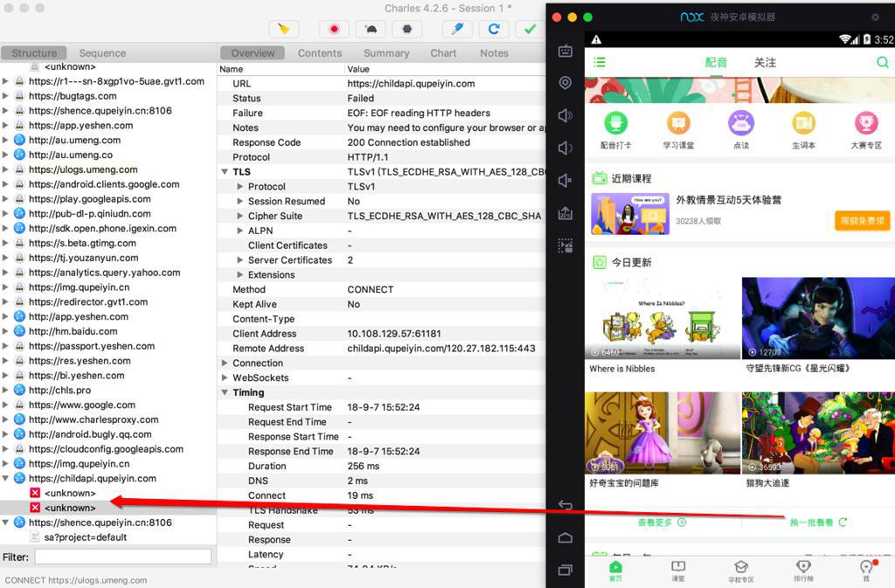Click the Nox volume down sidebar icon
Image resolution: width=895 pixels, height=588 pixels.
565,149
